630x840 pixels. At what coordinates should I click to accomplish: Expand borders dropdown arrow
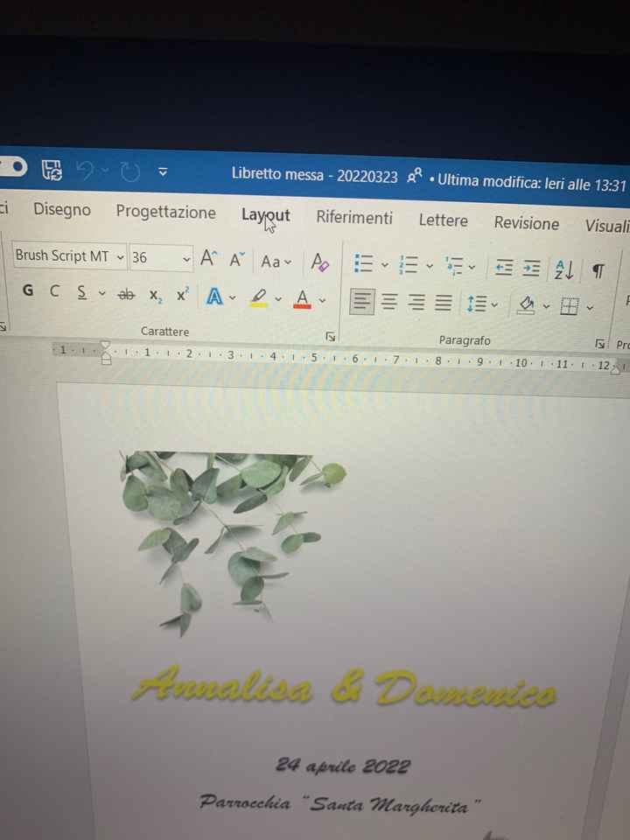tap(590, 308)
